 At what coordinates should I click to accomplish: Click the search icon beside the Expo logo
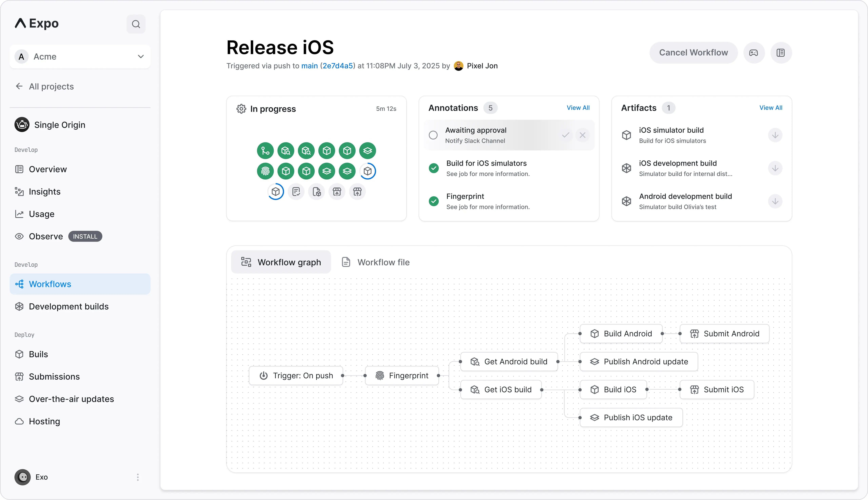click(x=136, y=24)
